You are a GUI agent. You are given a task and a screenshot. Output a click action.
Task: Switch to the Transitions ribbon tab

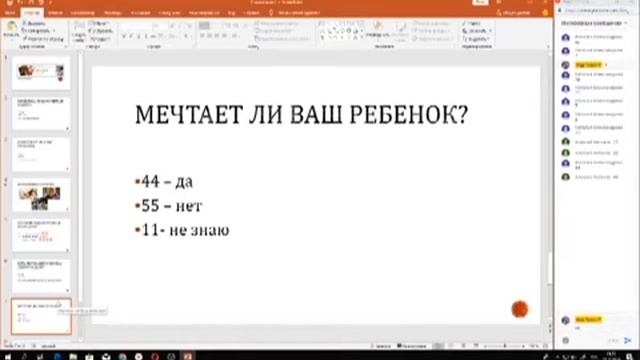click(112, 13)
